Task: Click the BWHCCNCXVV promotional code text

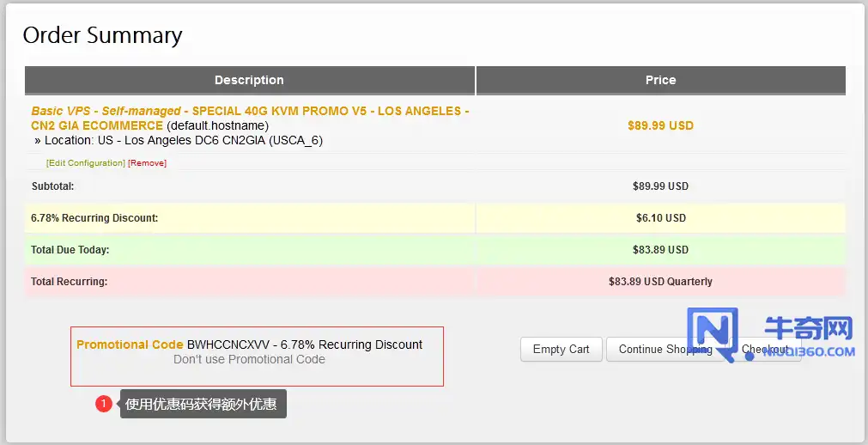Action: pos(222,344)
